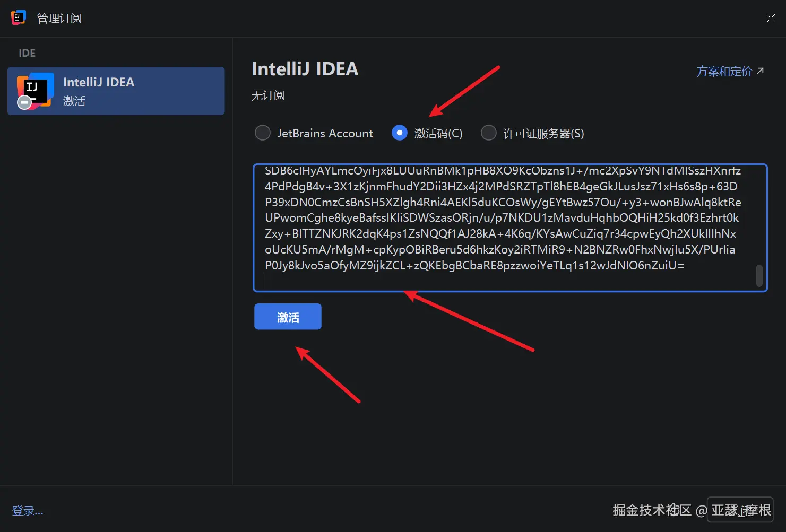Viewport: 786px width, 532px height.
Task: Click the 无订阅 status text
Action: coord(268,95)
